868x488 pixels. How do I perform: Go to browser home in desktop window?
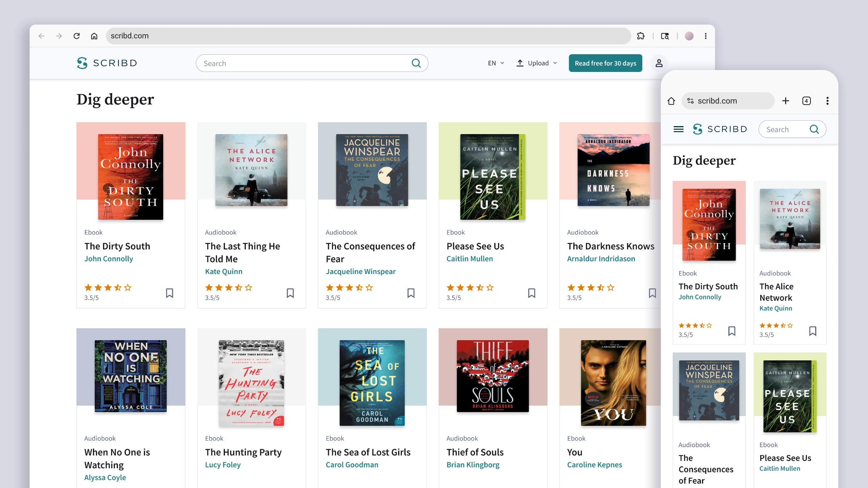(x=94, y=36)
